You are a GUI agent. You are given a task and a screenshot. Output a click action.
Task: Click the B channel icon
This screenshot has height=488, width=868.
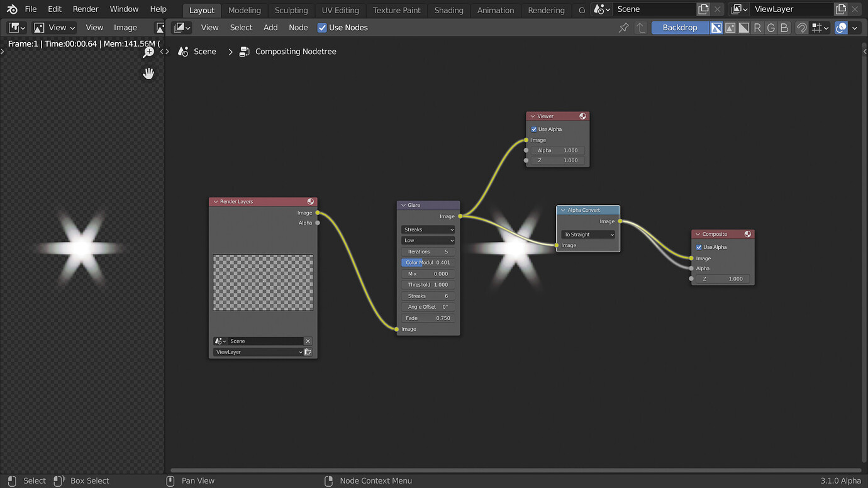pos(784,28)
